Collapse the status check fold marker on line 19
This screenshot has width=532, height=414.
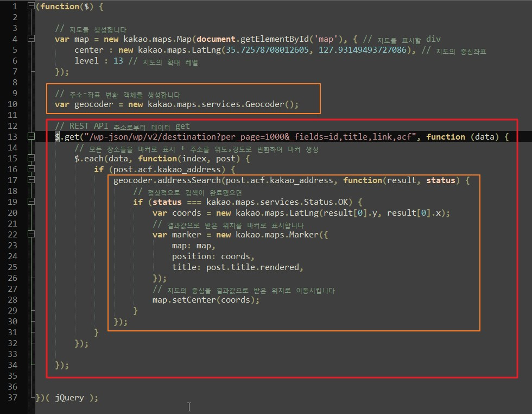(x=31, y=202)
